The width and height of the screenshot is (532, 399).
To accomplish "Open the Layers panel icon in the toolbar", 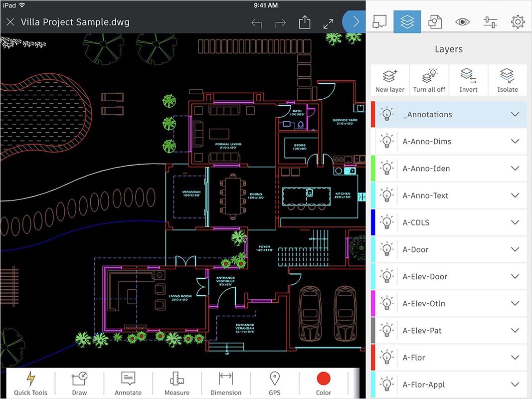I will click(x=407, y=21).
